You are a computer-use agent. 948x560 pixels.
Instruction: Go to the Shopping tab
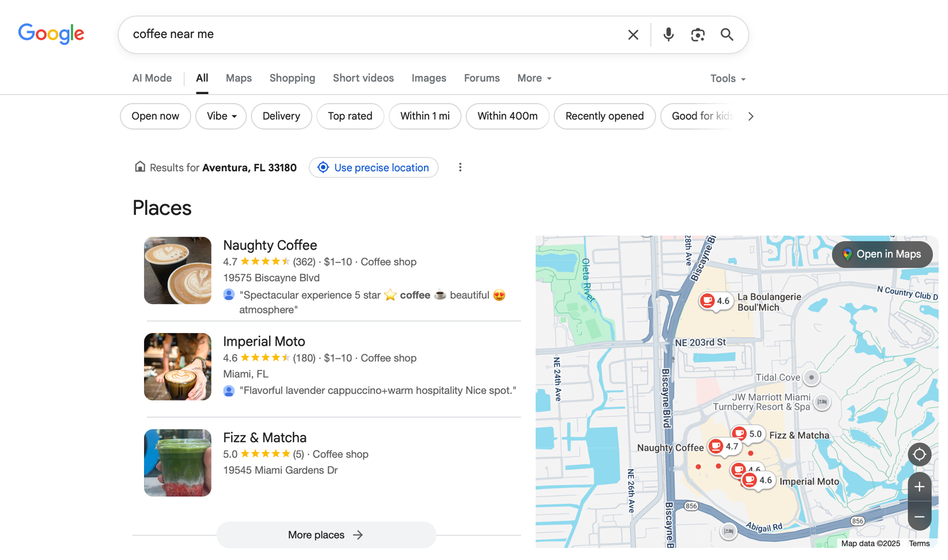pos(292,78)
